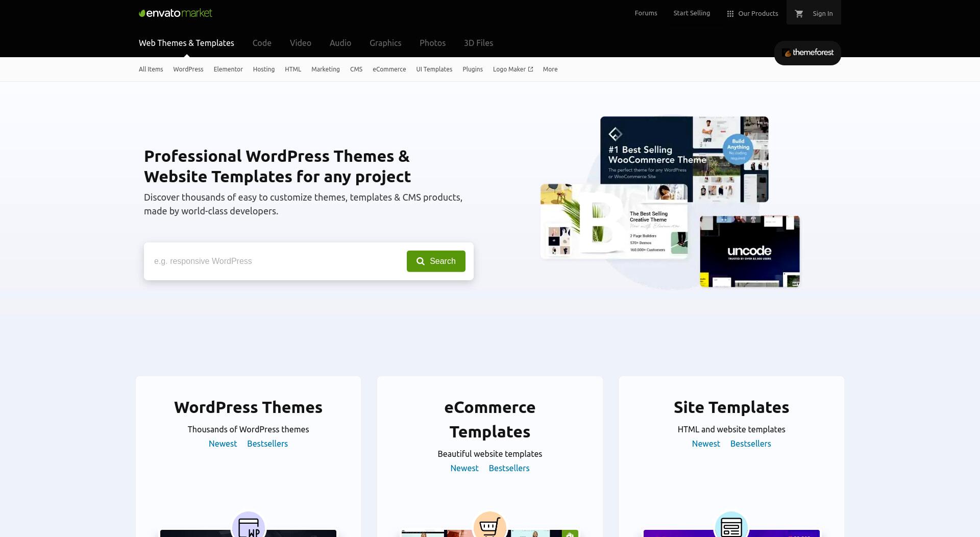This screenshot has height=537, width=980.
Task: Focus the theme search input field
Action: pos(276,261)
